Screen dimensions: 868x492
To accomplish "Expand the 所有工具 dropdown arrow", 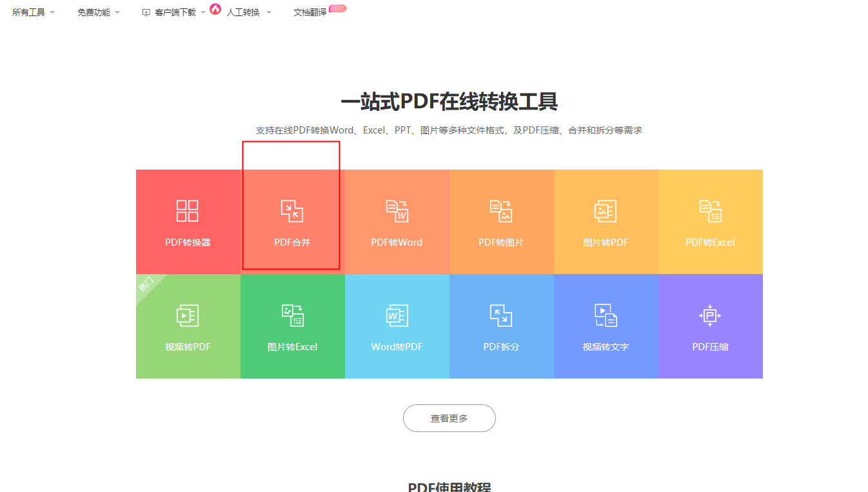I will [52, 12].
